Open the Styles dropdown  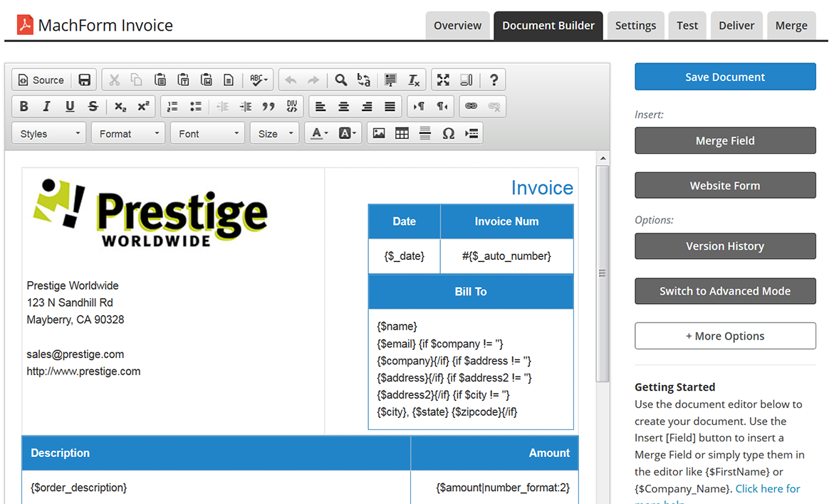point(49,133)
